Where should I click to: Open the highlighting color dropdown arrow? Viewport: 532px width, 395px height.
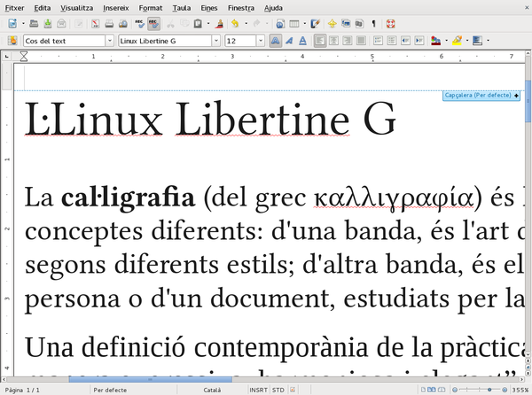click(467, 41)
